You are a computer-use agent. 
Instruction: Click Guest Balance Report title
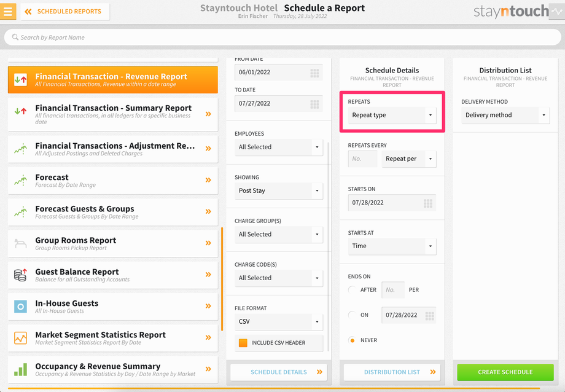[77, 272]
